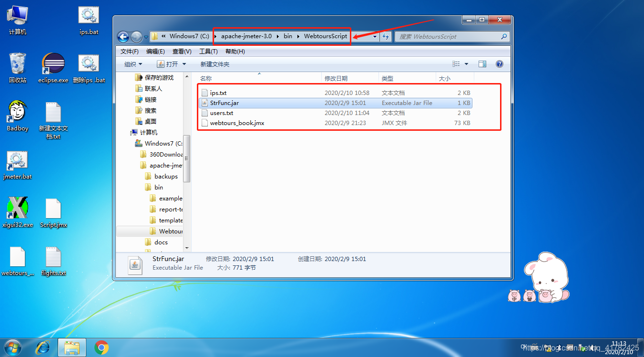Change view with the view icon
644x357 pixels.
[456, 64]
